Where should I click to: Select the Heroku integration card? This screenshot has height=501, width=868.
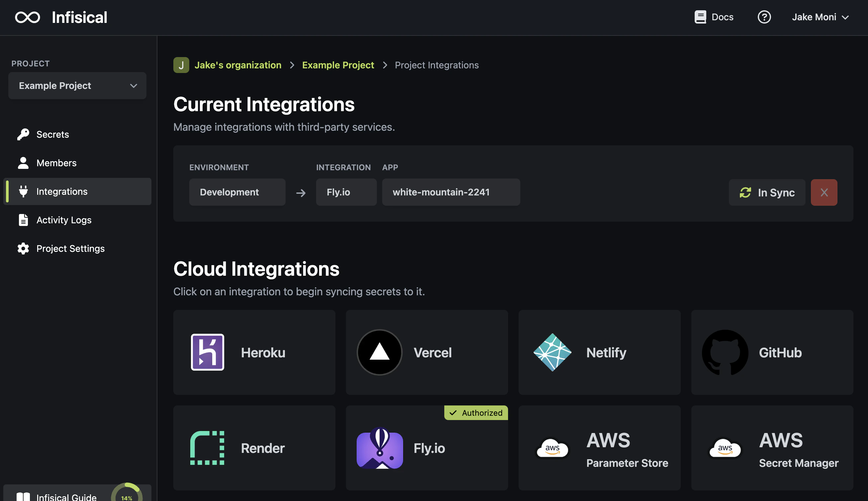click(x=254, y=352)
